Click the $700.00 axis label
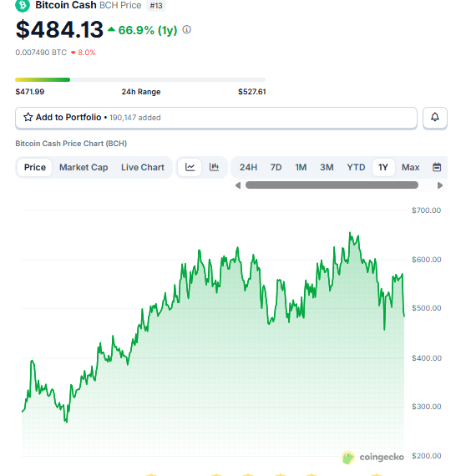461x476 pixels. [427, 210]
